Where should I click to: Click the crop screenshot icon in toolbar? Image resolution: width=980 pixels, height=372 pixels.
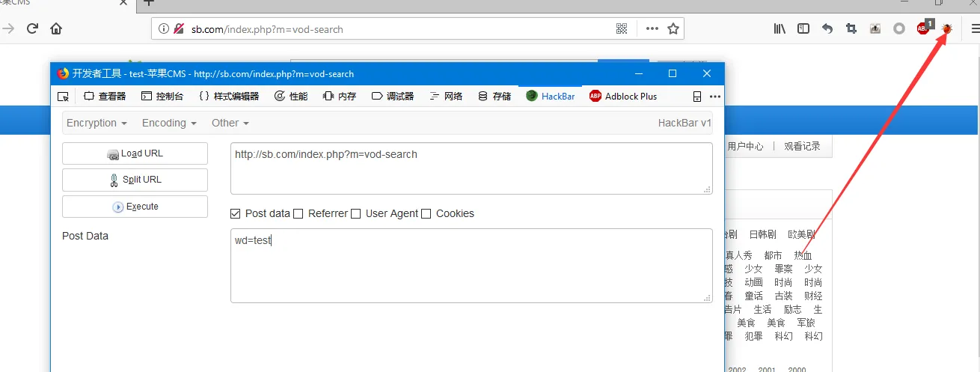click(x=851, y=28)
